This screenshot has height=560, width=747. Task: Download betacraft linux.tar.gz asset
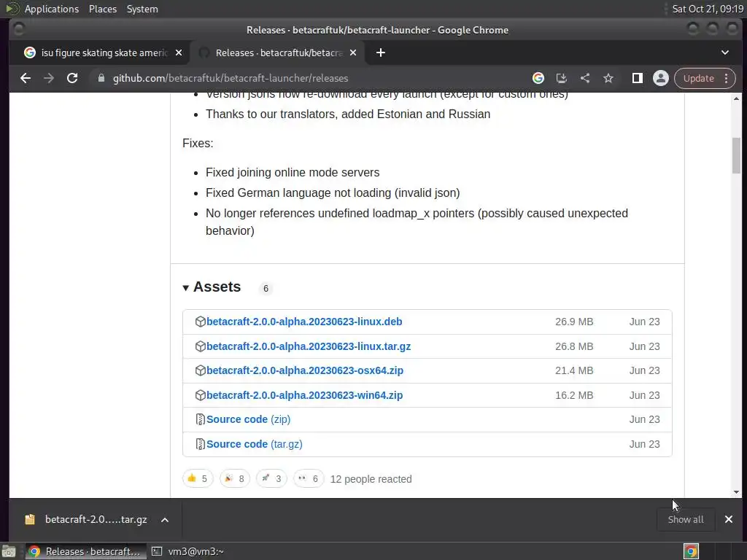click(309, 346)
